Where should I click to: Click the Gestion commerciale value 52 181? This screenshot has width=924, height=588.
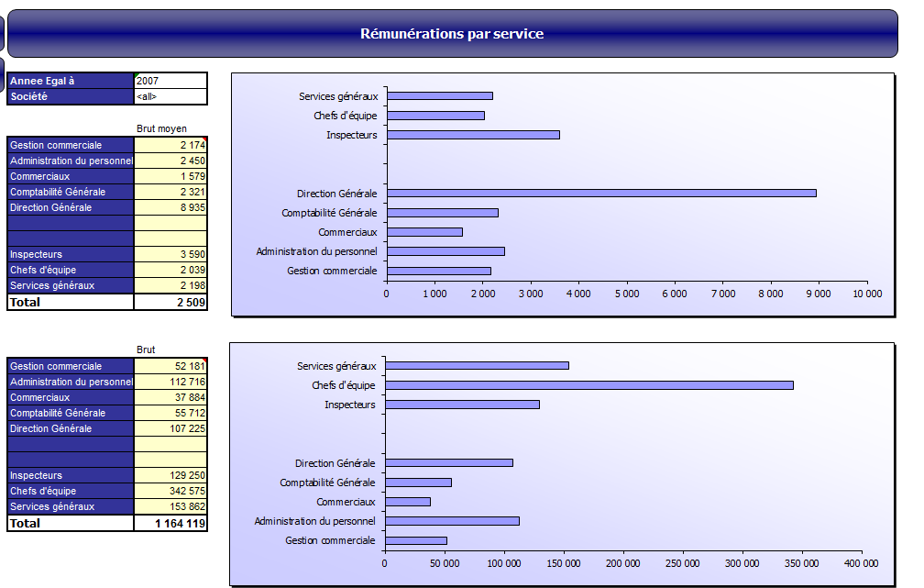pos(170,366)
